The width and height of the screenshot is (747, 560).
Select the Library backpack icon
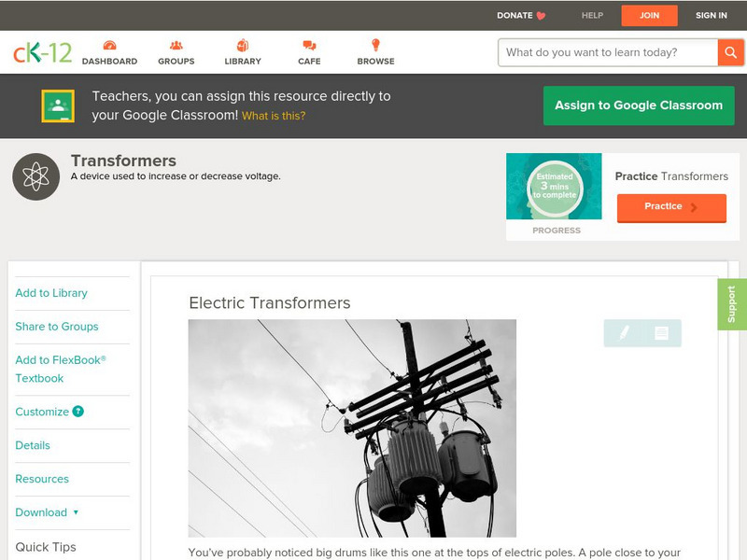tap(242, 44)
